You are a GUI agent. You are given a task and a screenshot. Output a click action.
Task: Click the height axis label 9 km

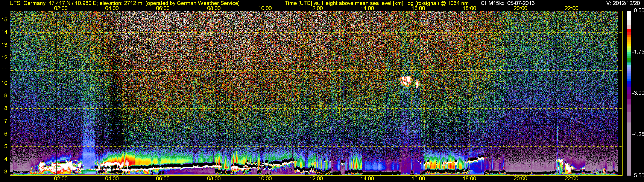point(6,96)
